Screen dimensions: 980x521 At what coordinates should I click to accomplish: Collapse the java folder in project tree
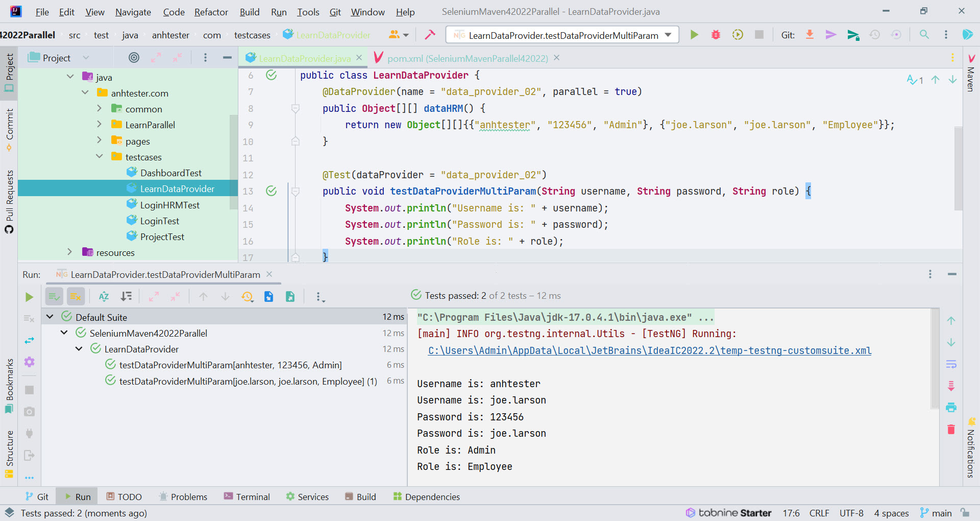point(70,77)
